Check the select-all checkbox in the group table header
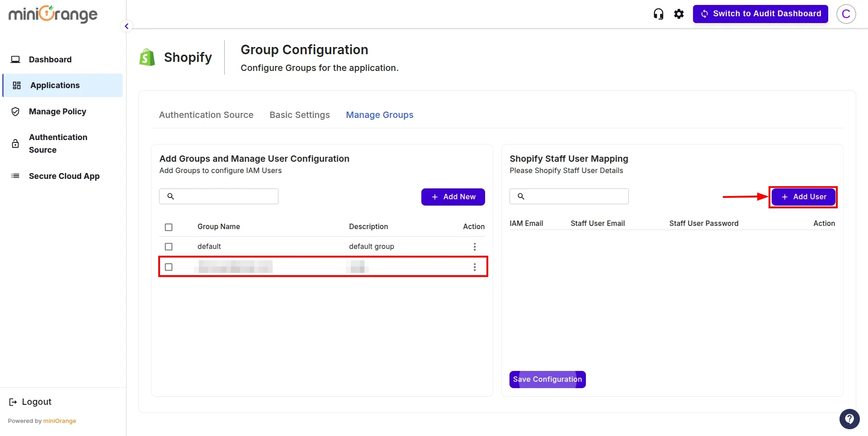This screenshot has height=436, width=868. click(x=169, y=227)
